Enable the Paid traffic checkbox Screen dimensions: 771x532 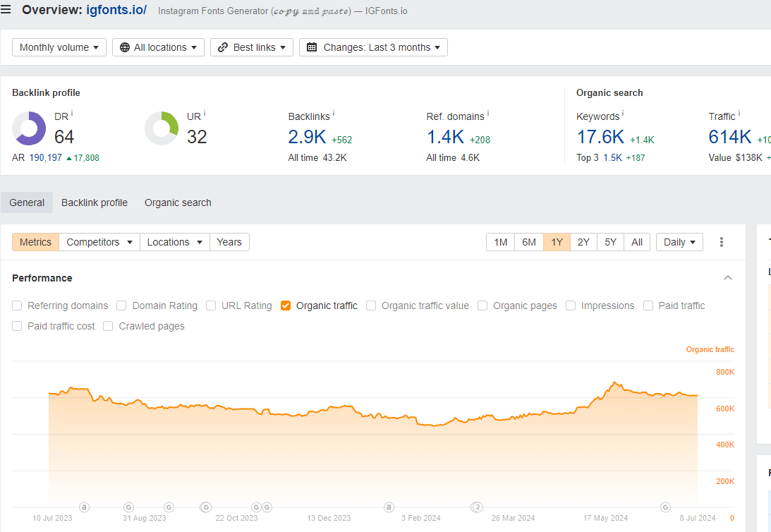(648, 306)
